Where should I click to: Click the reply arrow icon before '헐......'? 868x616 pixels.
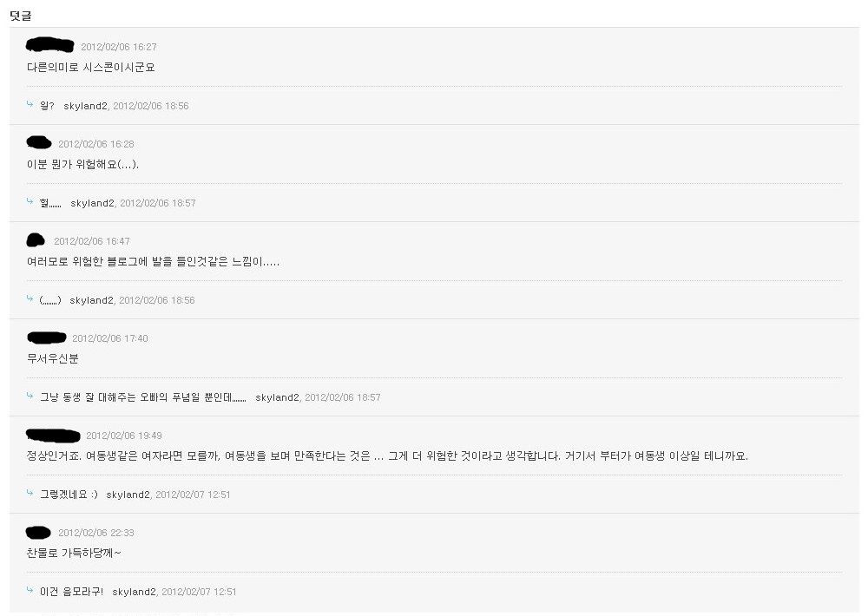[x=30, y=202]
